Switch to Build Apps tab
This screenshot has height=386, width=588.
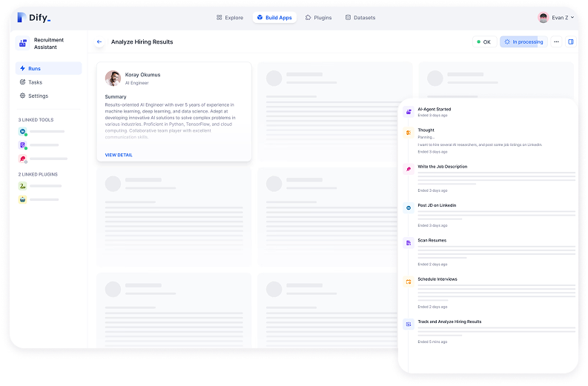274,18
